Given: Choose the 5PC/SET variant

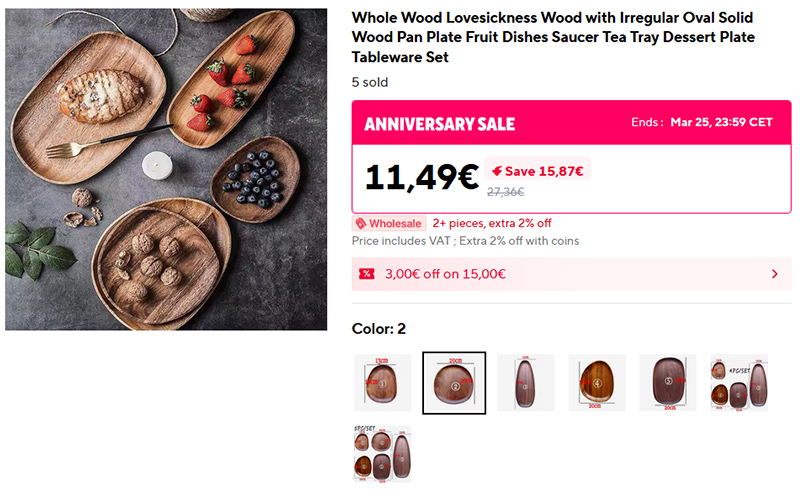Looking at the screenshot, I should (382, 454).
